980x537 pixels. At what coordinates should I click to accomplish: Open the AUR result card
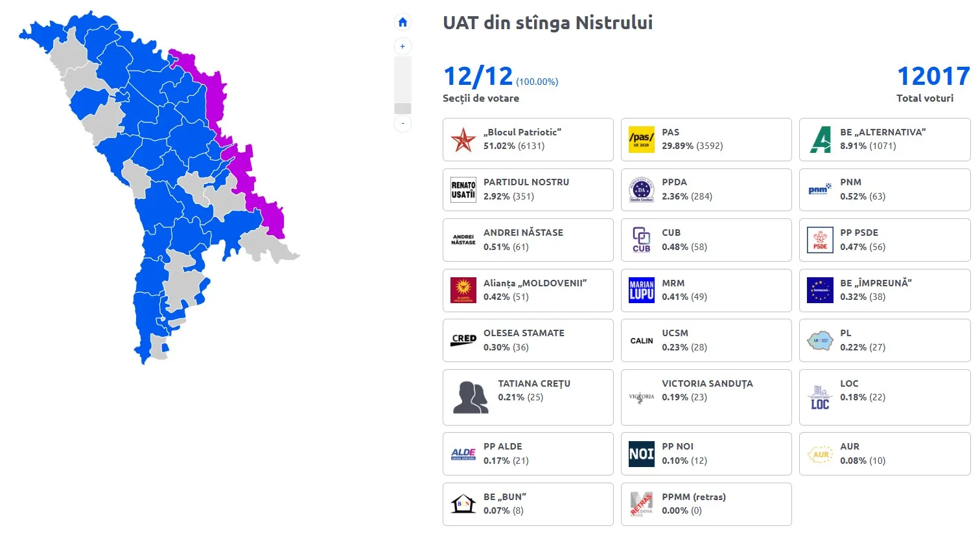884,454
